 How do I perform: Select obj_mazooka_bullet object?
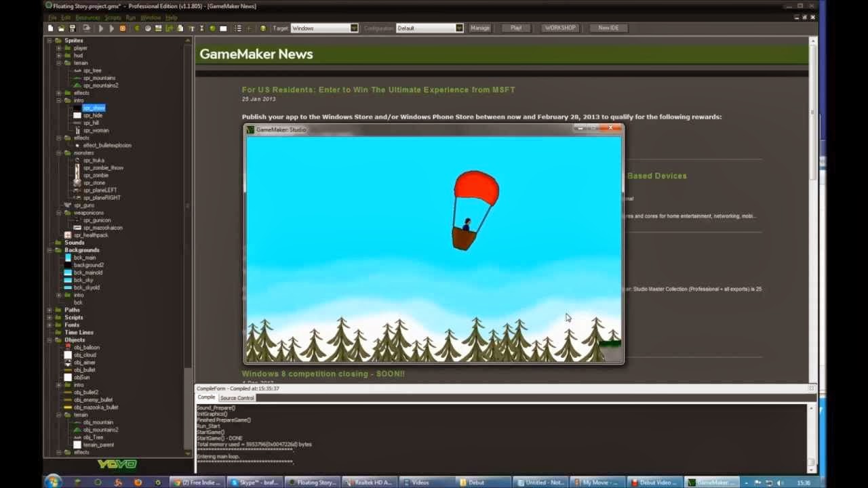(x=96, y=407)
